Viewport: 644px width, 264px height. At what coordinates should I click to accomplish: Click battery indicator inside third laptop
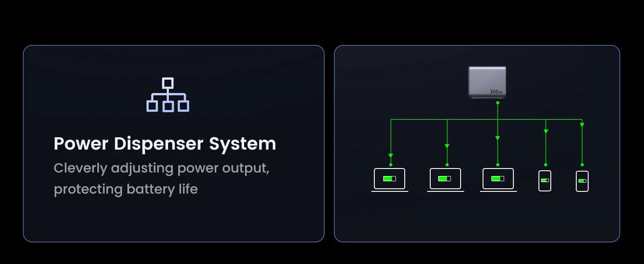point(498,179)
